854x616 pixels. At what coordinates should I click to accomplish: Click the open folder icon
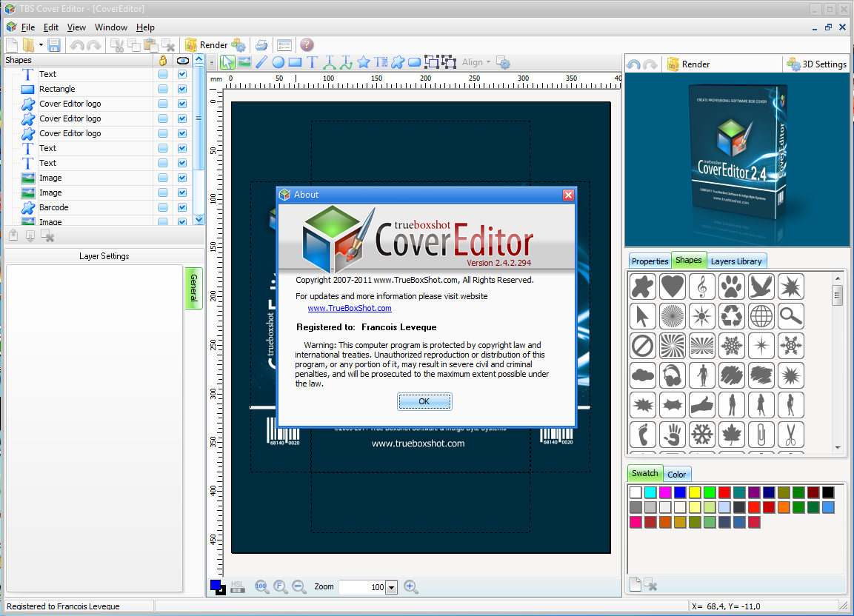pyautogui.click(x=28, y=45)
